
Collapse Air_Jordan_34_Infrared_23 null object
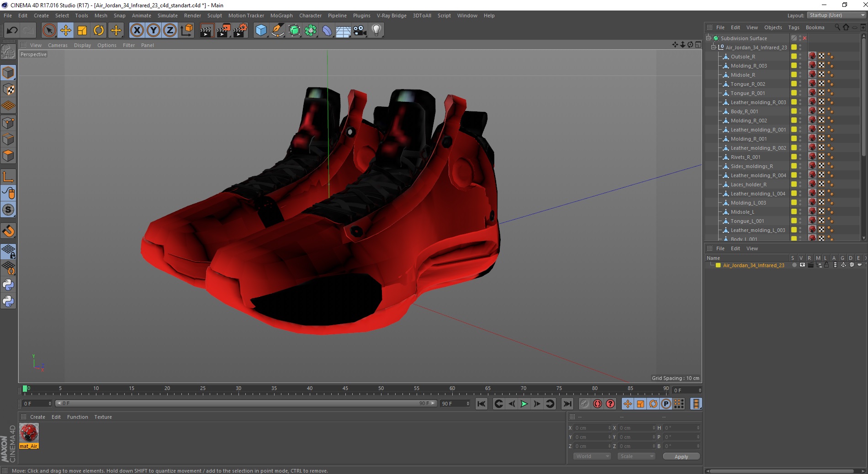(x=713, y=47)
